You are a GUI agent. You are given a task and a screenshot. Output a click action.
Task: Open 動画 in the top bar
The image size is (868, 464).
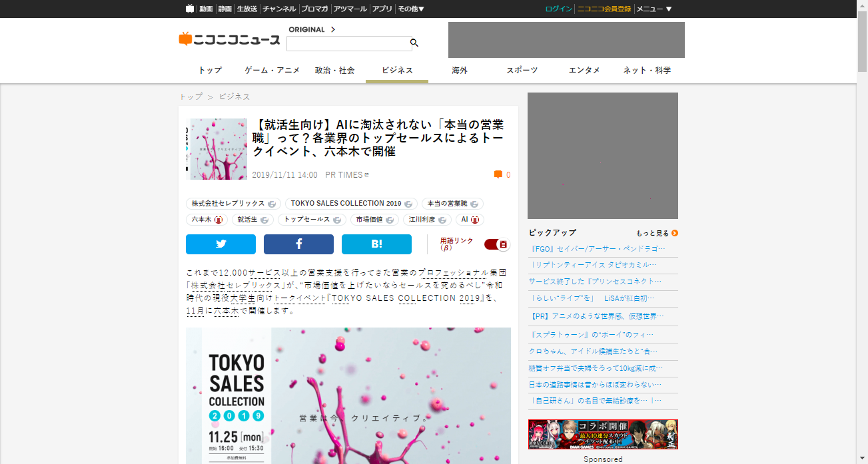click(x=206, y=9)
